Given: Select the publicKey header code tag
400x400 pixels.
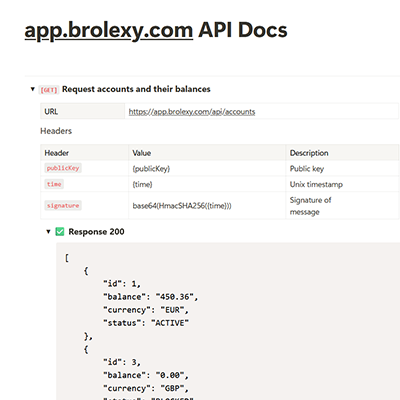Looking at the screenshot, I should click(63, 168).
